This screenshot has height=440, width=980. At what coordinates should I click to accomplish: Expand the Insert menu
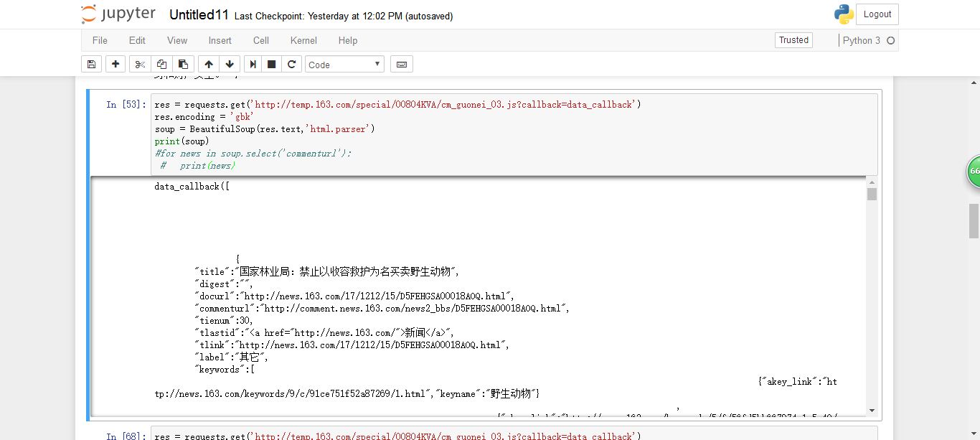click(220, 40)
